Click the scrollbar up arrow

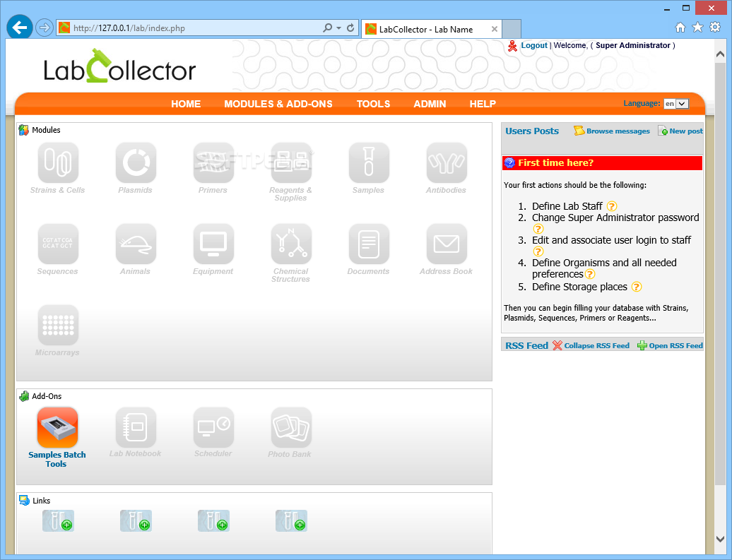(x=720, y=54)
